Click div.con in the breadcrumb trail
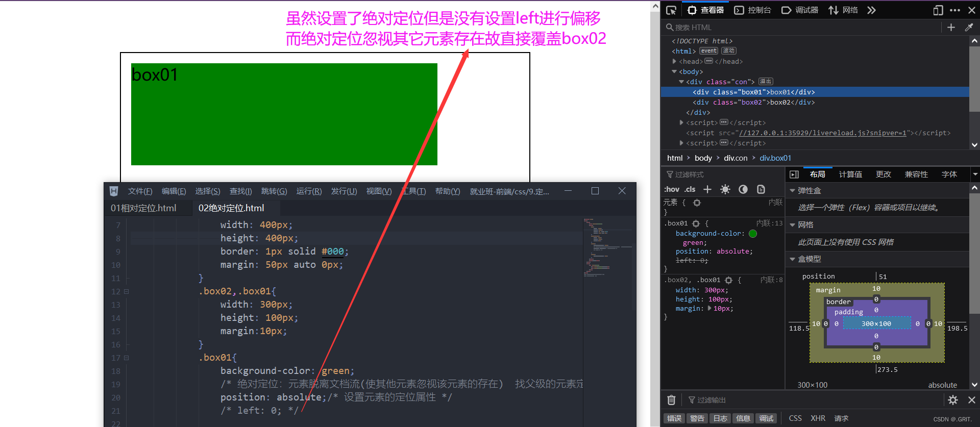 pos(736,158)
